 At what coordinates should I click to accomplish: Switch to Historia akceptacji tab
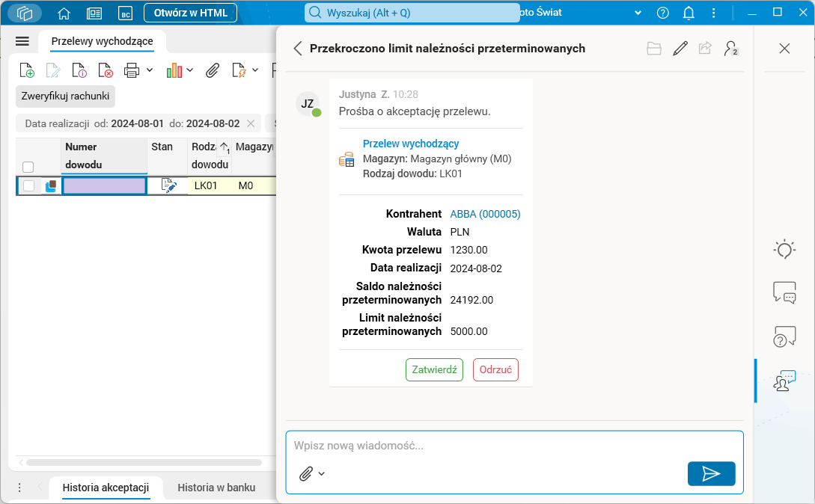pyautogui.click(x=106, y=488)
